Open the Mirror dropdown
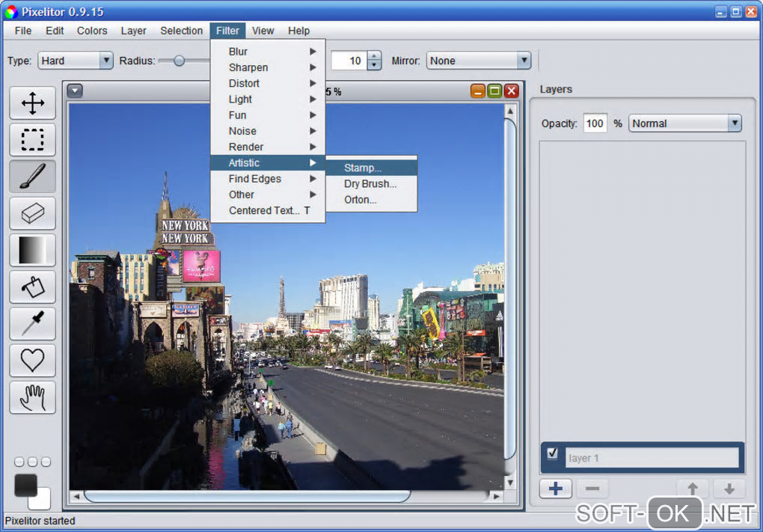 pyautogui.click(x=479, y=61)
